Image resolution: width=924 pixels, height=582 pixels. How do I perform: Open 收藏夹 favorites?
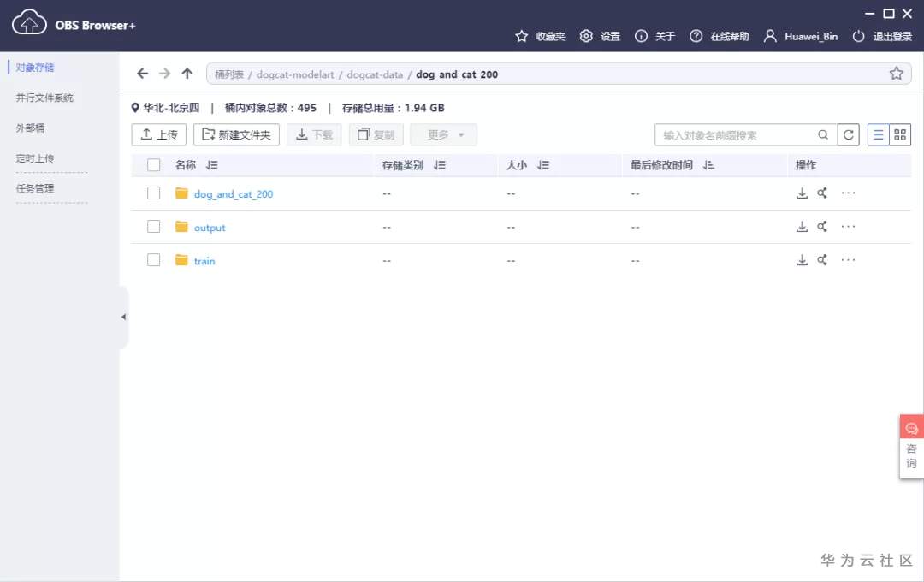pos(540,37)
